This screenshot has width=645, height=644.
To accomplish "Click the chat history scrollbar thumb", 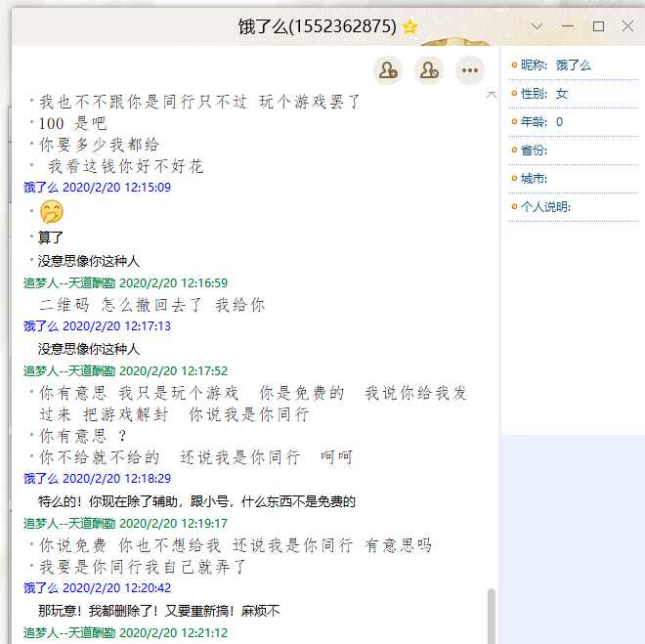I will 491,616.
